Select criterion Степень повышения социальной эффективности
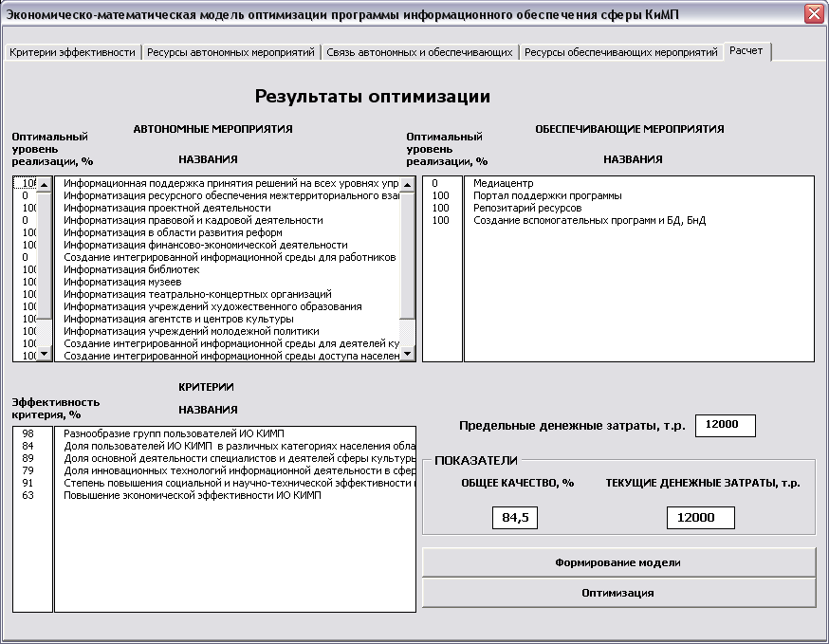Screen dimensions: 829x644 tap(235, 483)
